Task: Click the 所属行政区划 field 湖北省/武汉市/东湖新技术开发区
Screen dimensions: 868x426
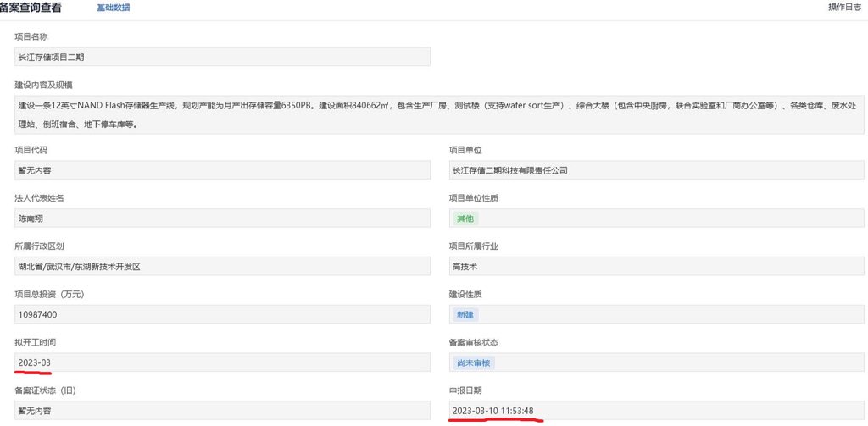Action: tap(223, 266)
